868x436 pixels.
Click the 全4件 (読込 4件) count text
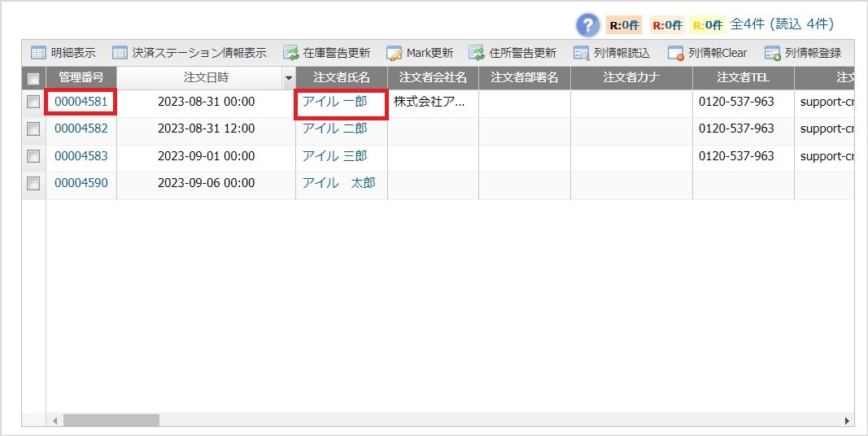click(x=783, y=24)
